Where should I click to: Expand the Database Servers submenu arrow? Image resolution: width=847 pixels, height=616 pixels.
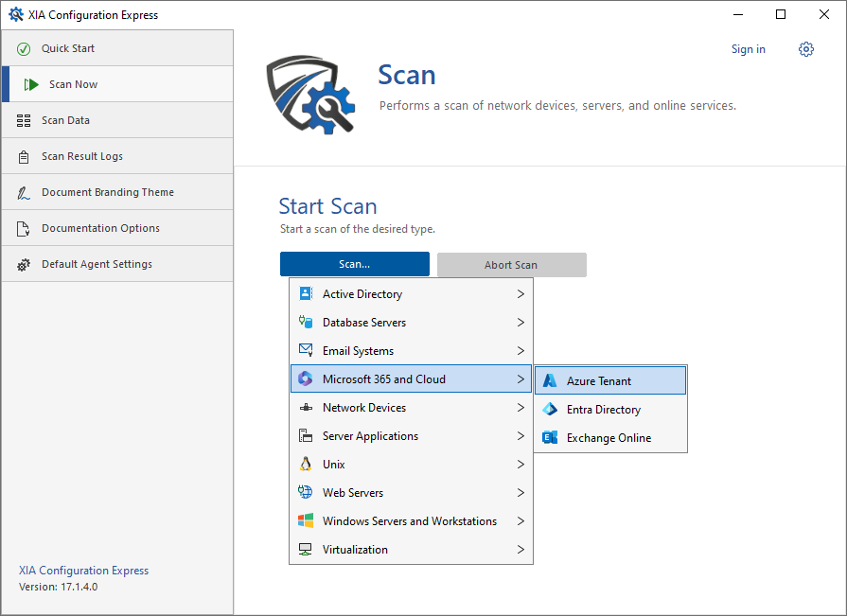pyautogui.click(x=521, y=323)
